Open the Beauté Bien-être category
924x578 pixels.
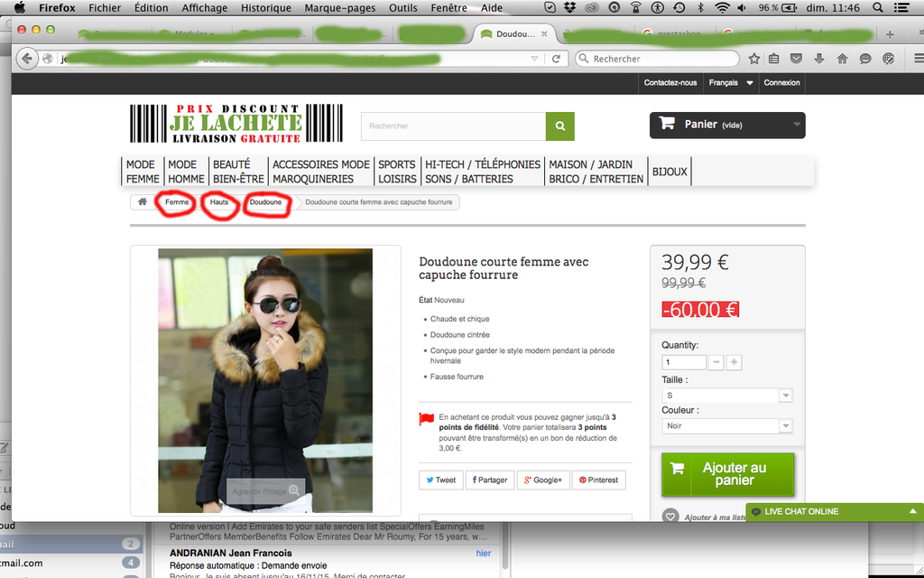pyautogui.click(x=238, y=172)
